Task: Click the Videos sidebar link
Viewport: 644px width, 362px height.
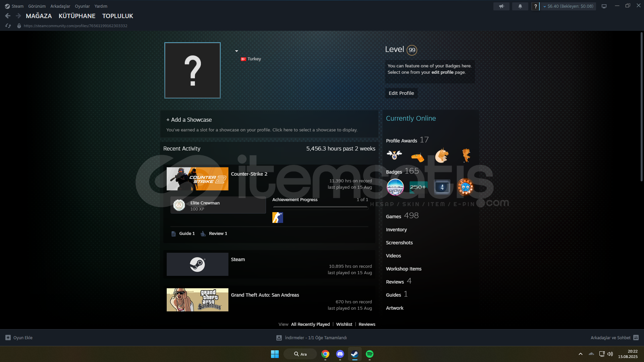Action: point(393,256)
